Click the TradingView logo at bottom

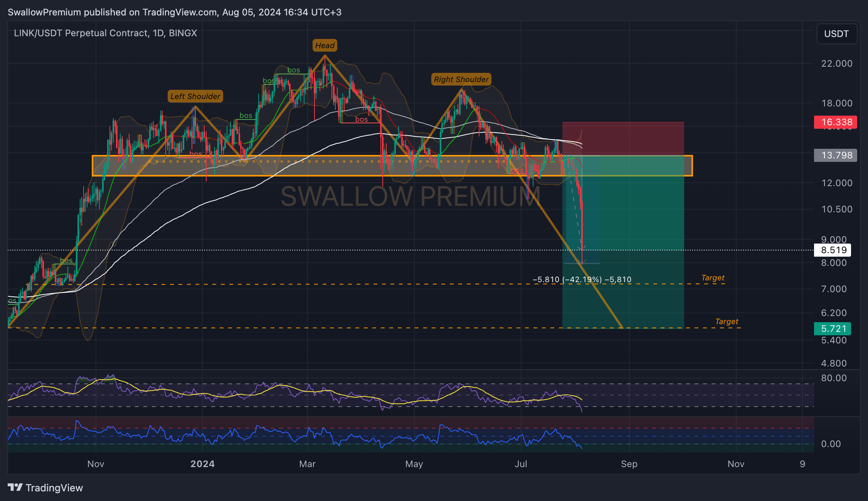[x=45, y=488]
